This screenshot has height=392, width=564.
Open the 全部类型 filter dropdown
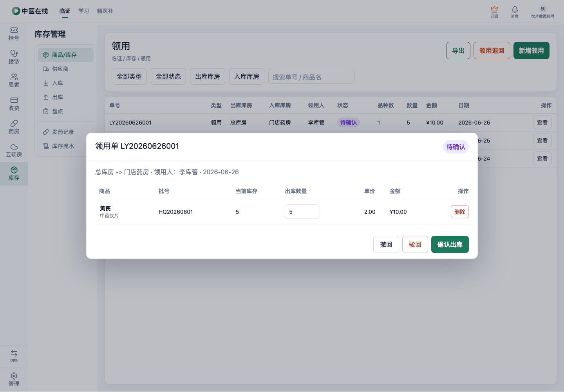(x=129, y=76)
